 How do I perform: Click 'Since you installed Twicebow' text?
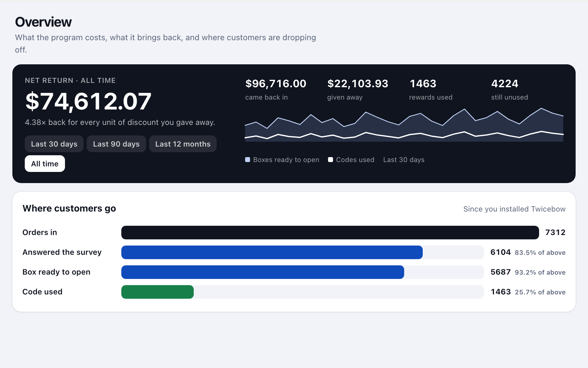coord(514,209)
